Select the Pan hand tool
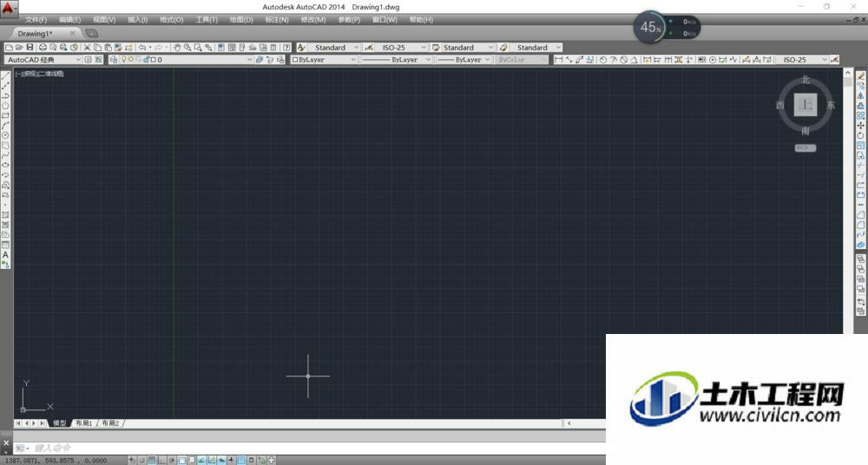 point(176,48)
